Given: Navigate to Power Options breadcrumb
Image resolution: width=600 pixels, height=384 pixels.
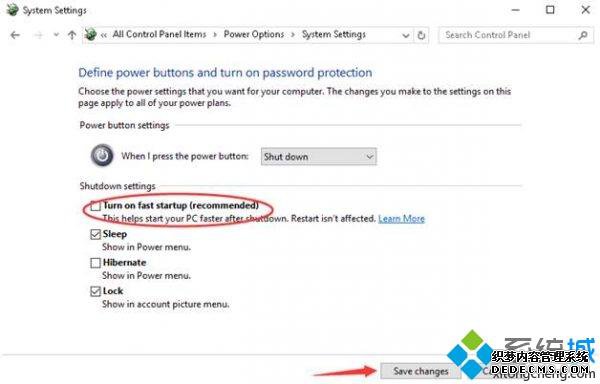Looking at the screenshot, I should click(254, 34).
